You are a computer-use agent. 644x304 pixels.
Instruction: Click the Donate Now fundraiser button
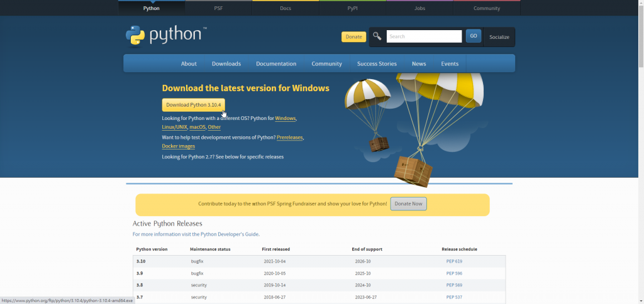[x=408, y=204]
